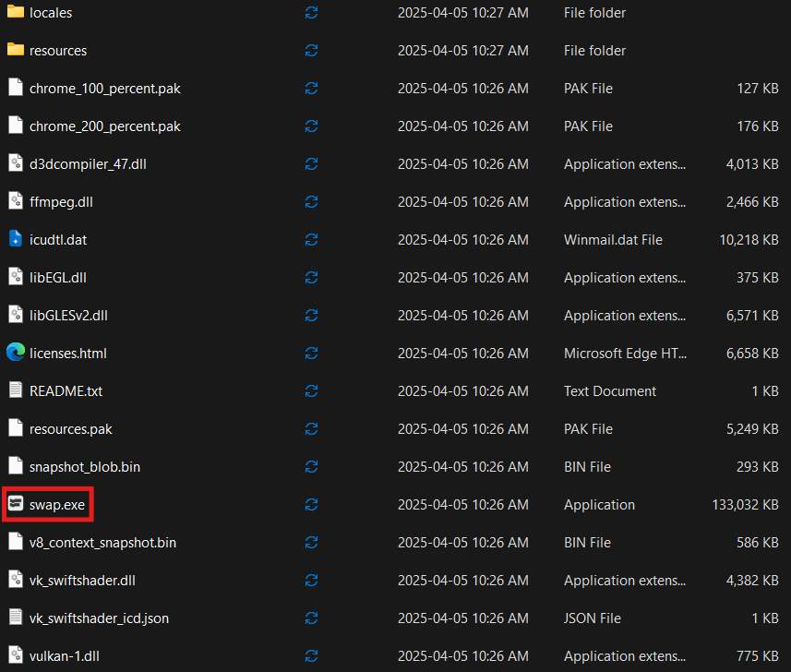Select file name chrome_200_percent.pak

point(105,126)
